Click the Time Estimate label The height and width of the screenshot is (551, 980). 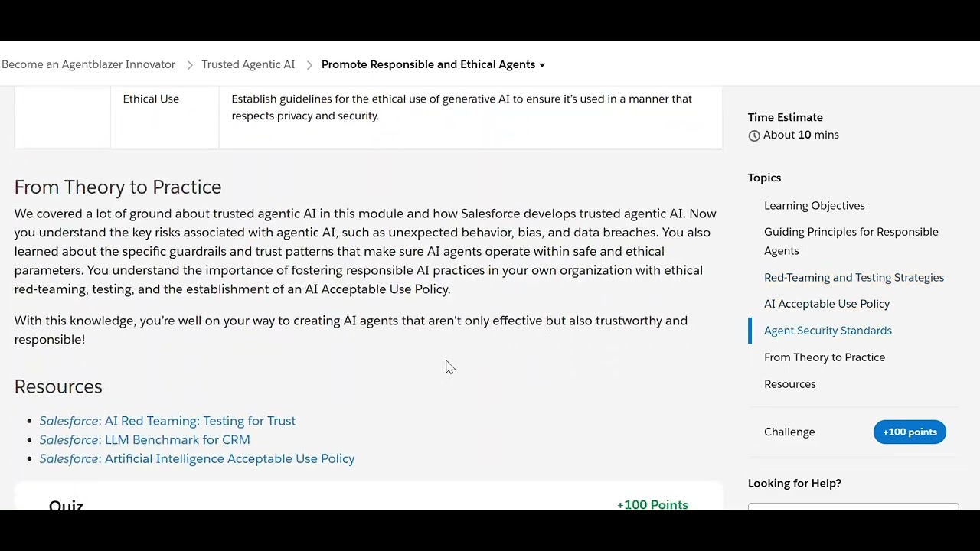pos(786,117)
